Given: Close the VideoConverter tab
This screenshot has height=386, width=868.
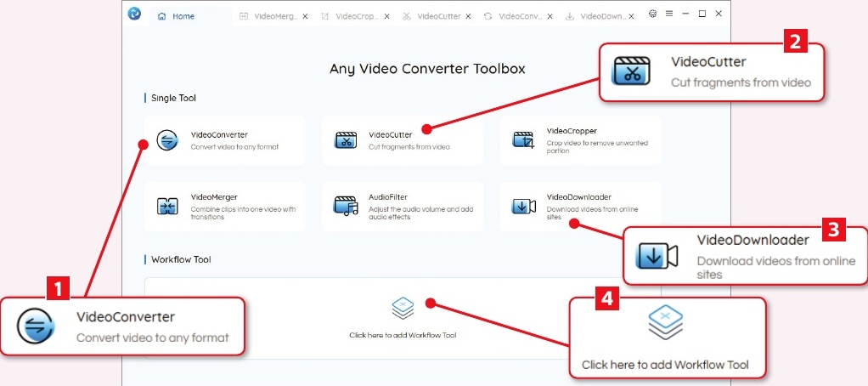Looking at the screenshot, I should (x=550, y=16).
